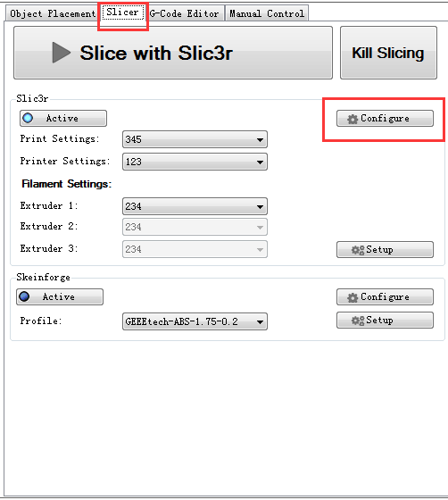Open the Printer Settings dropdown showing 123
The image size is (448, 500).
[x=195, y=162]
